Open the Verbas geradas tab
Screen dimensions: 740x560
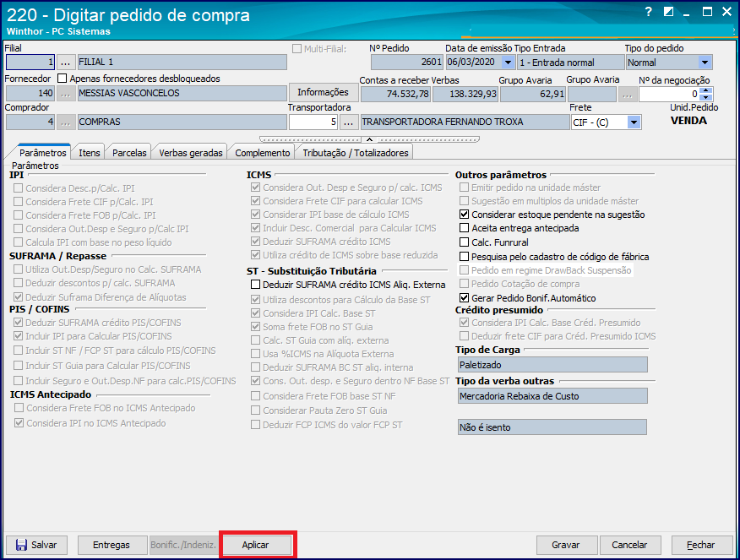pyautogui.click(x=191, y=153)
